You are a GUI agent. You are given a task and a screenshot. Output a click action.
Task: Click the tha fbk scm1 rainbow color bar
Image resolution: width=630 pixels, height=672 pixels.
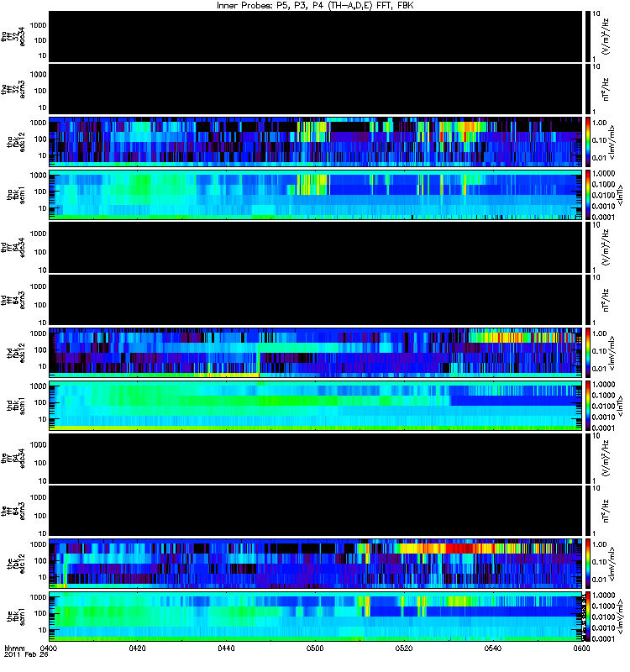coord(587,195)
